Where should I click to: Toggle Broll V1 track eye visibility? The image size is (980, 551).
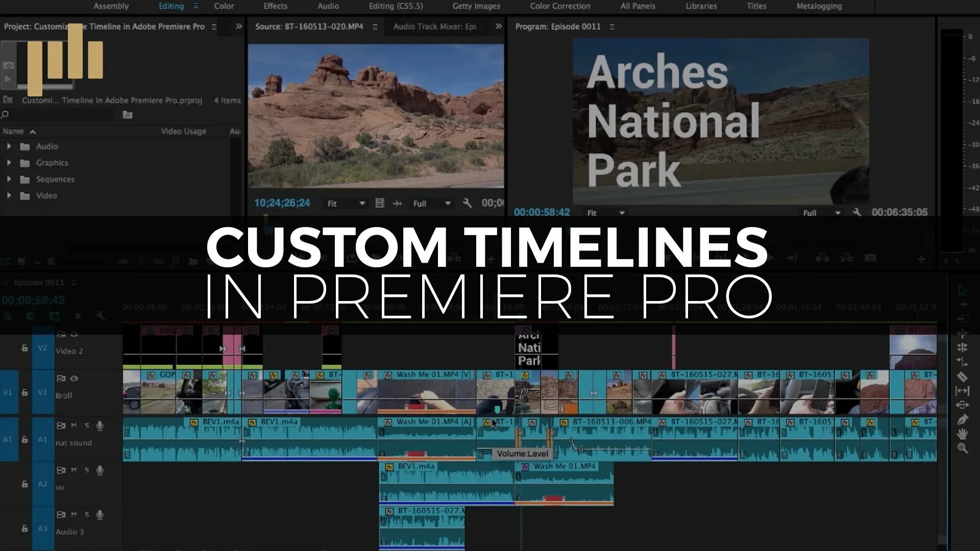point(75,379)
